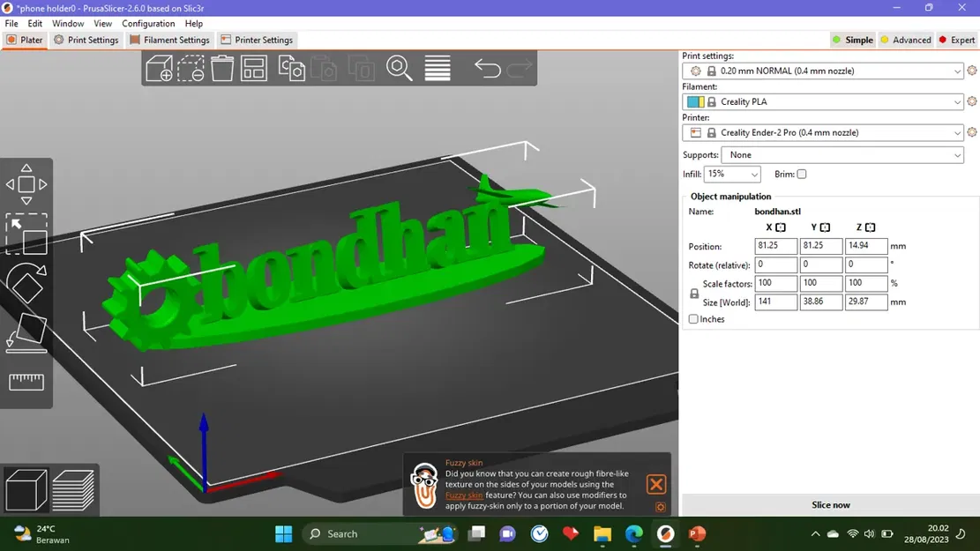
Task: Select Simple mode
Action: 852,40
